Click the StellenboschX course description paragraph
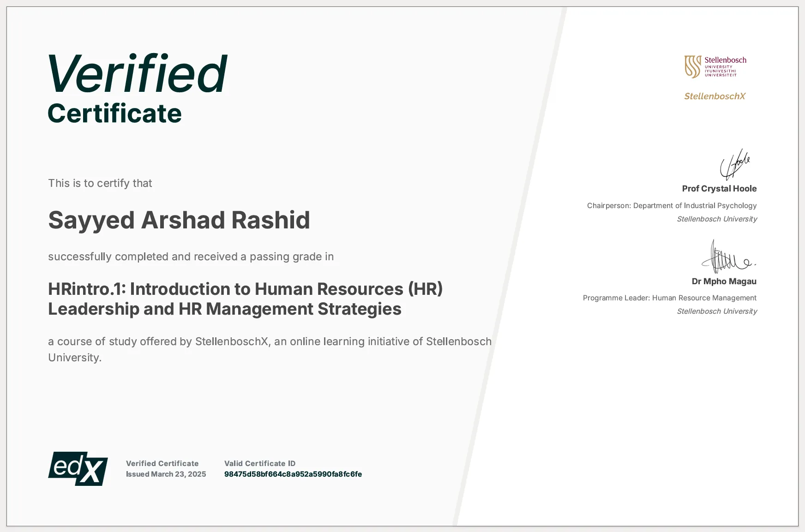This screenshot has height=532, width=805. pyautogui.click(x=270, y=349)
